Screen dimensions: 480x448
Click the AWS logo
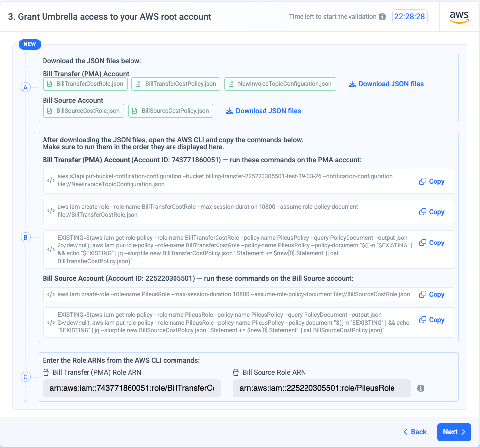[x=459, y=17]
